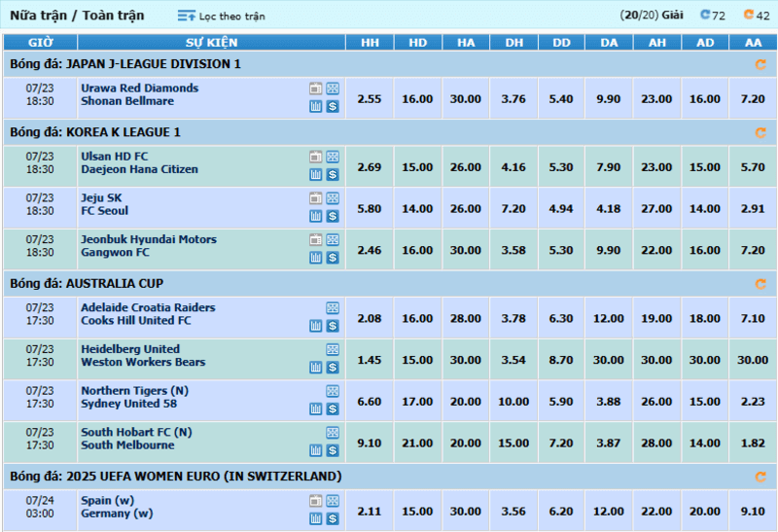The width and height of the screenshot is (778, 532).
Task: Open statistics chart for Adelaide Croatia Raiders
Action: [x=315, y=326]
